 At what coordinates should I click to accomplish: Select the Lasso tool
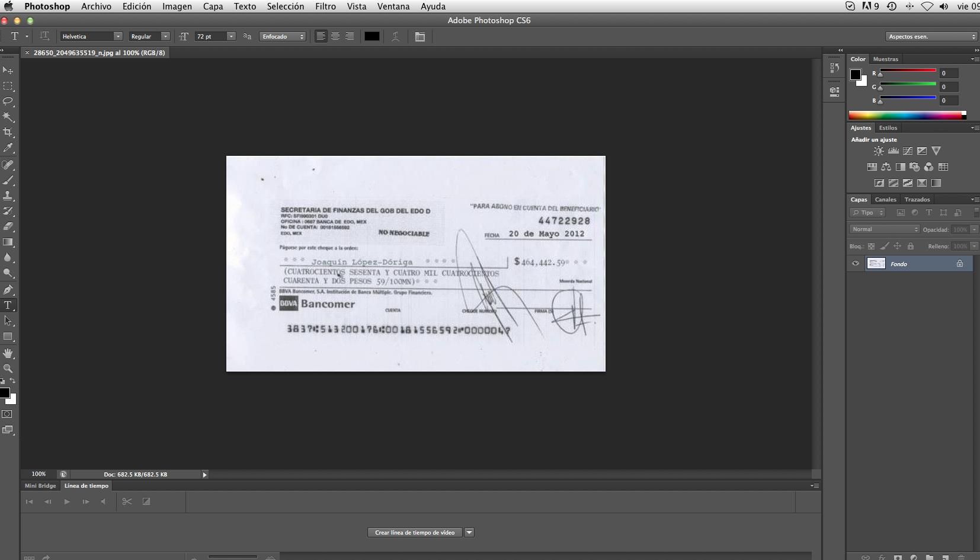click(8, 101)
